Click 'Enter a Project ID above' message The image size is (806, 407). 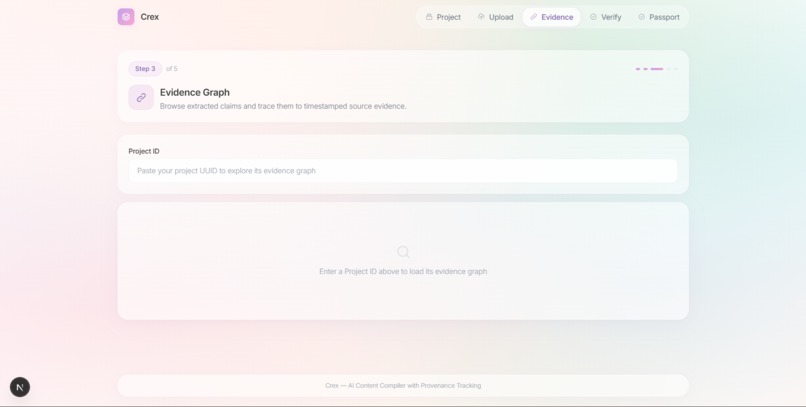pyautogui.click(x=403, y=271)
